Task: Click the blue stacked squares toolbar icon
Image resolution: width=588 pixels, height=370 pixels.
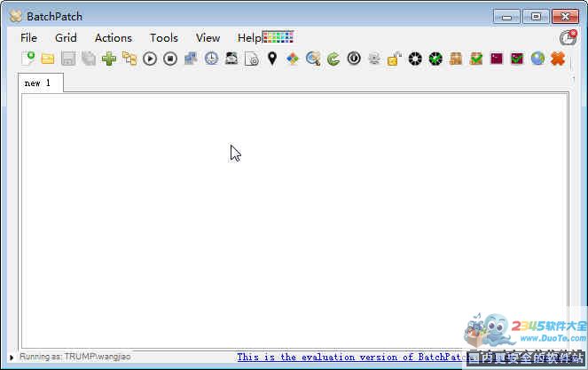Action: 191,59
